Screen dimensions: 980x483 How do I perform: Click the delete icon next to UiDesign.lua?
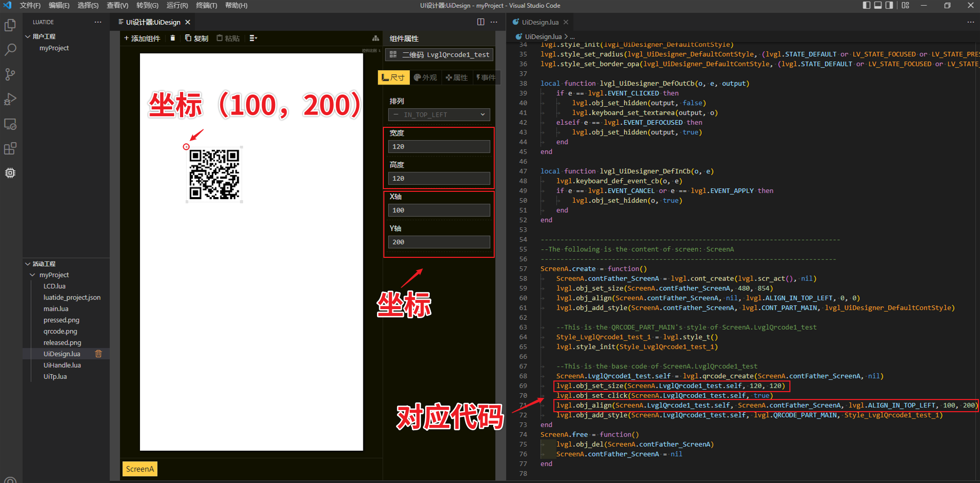pos(98,354)
